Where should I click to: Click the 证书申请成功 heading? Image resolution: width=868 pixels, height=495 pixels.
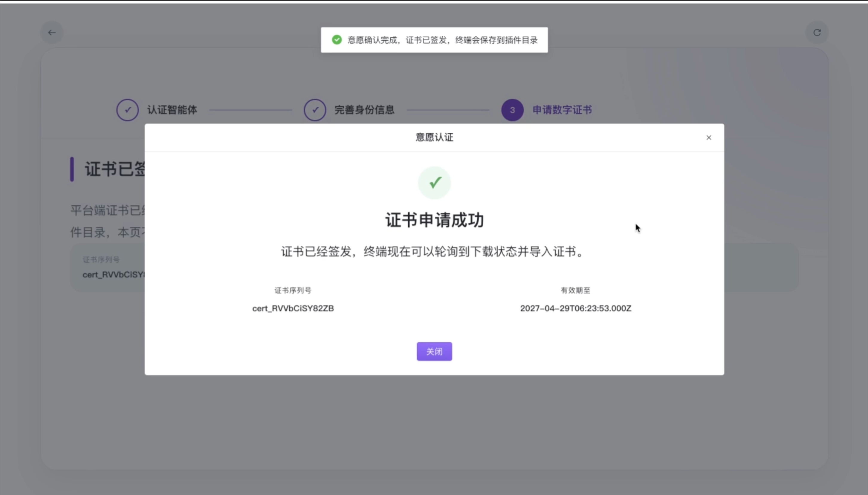coord(434,220)
